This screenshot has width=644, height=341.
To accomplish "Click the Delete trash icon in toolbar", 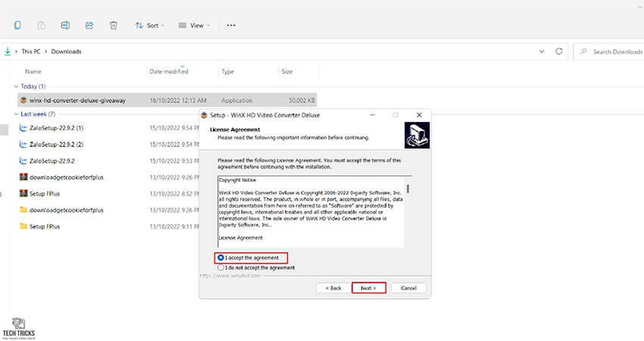I will tap(114, 25).
